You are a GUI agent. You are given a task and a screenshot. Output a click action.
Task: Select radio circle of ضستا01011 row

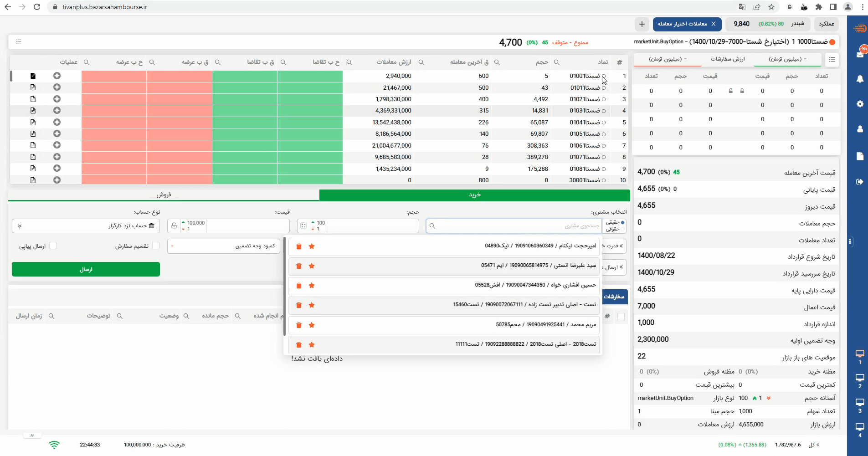coord(604,88)
